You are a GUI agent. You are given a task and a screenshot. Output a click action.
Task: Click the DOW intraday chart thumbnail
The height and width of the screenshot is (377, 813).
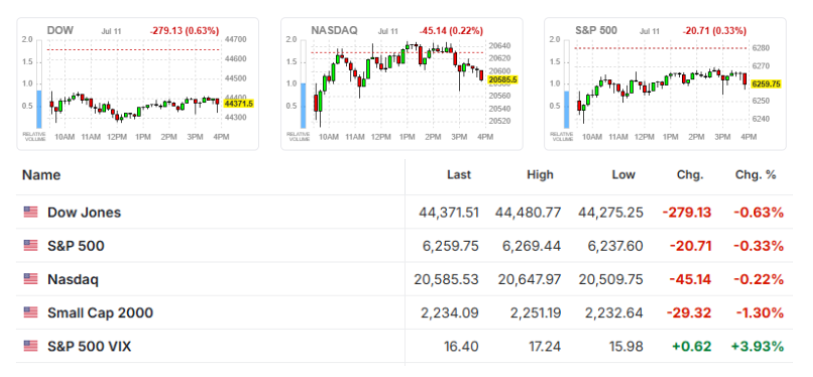(137, 84)
